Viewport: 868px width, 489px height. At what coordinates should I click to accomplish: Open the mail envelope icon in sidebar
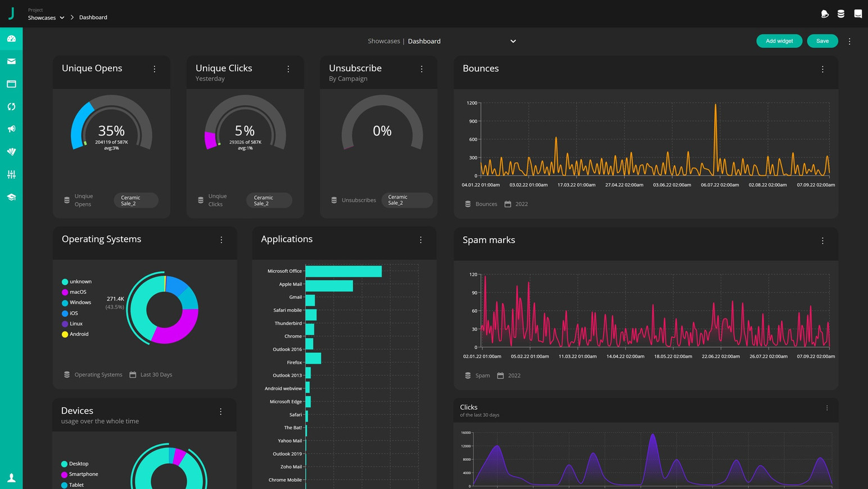coord(11,61)
